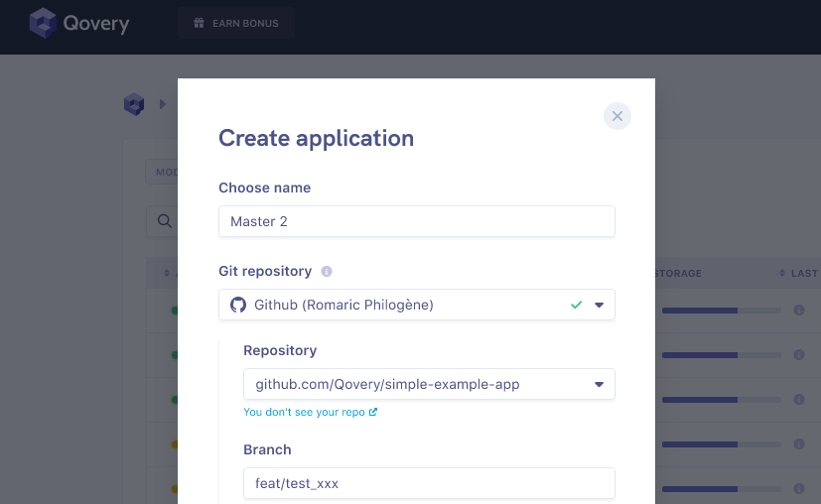Expand the breadcrumb arrow beside the cube

pyautogui.click(x=162, y=103)
